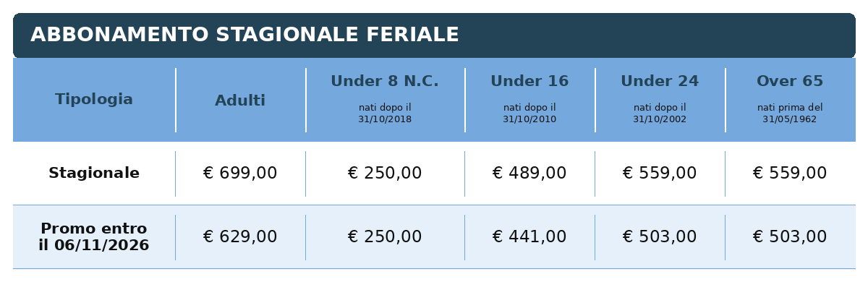The height and width of the screenshot is (282, 868).
Task: Click the Under 16 promo price € 441,00
Action: click(x=529, y=237)
